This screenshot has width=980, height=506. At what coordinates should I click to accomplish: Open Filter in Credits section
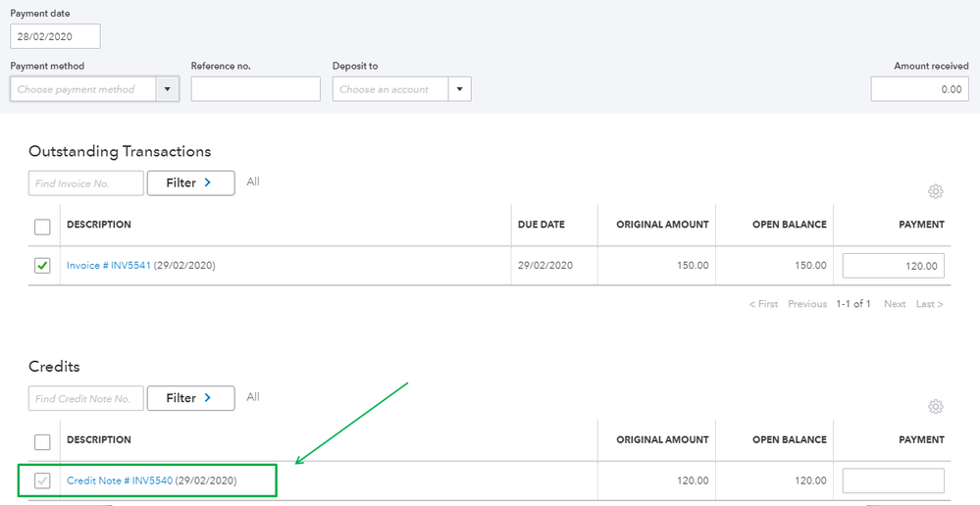(188, 398)
